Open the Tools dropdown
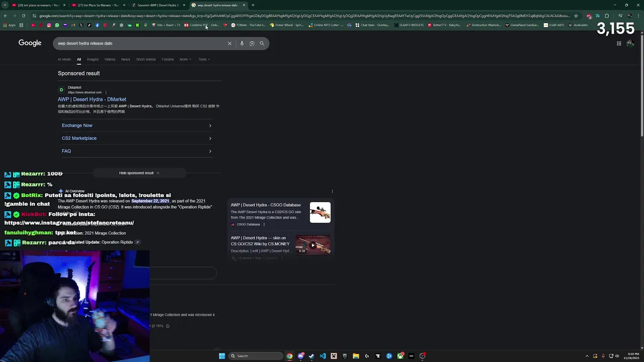The height and width of the screenshot is (362, 644). [204, 59]
